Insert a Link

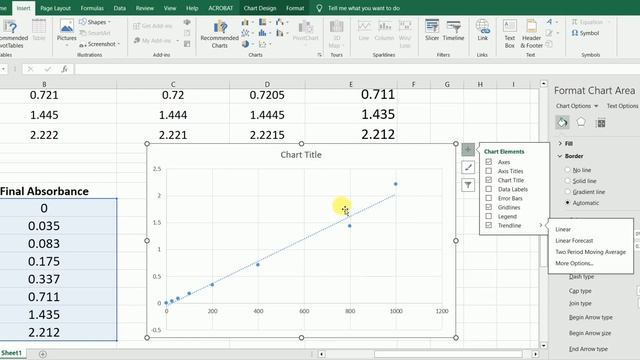click(482, 30)
